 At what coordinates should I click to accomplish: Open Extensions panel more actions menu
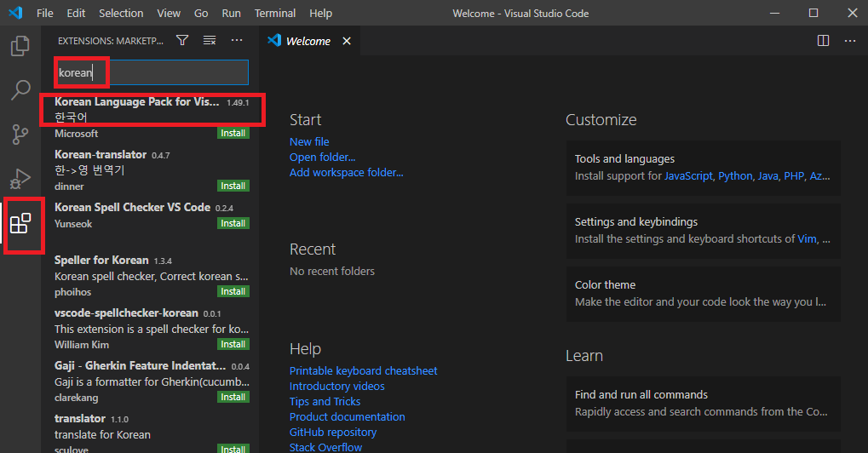(x=237, y=40)
